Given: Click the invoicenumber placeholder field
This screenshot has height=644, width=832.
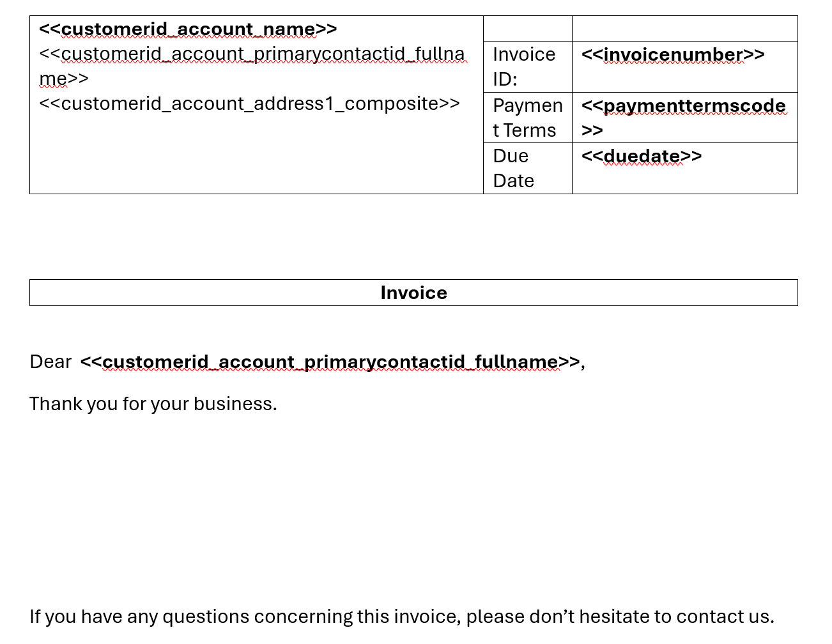Looking at the screenshot, I should tap(672, 55).
